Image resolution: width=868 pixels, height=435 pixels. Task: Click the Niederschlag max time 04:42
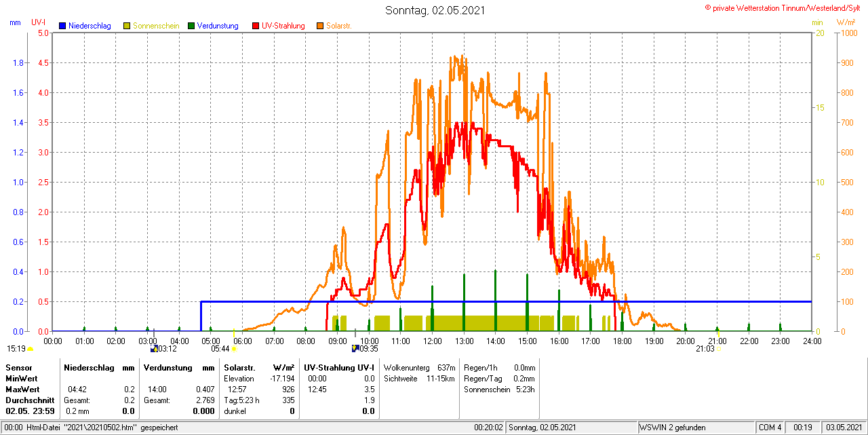click(77, 390)
